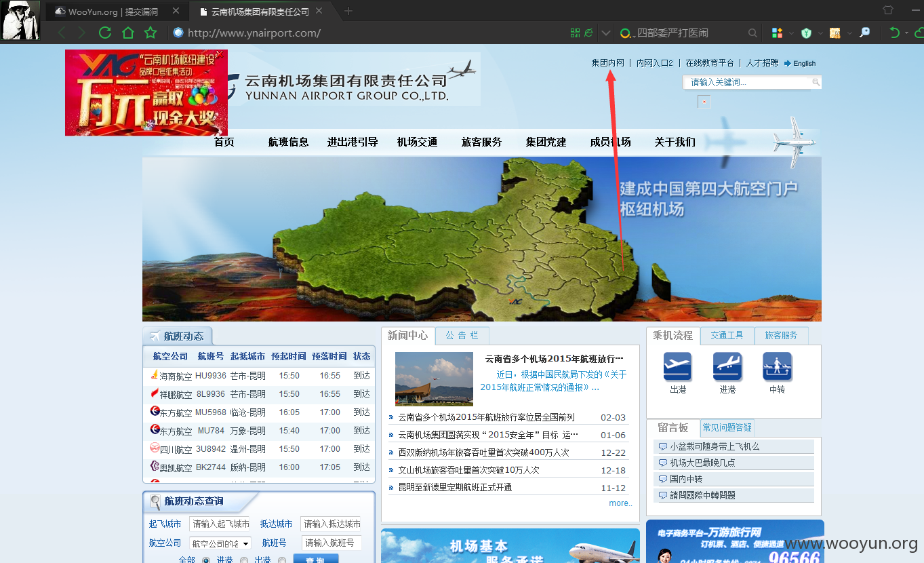This screenshot has height=563, width=924.
Task: Expand dropdown arrow beside cheese icon
Action: tap(849, 33)
